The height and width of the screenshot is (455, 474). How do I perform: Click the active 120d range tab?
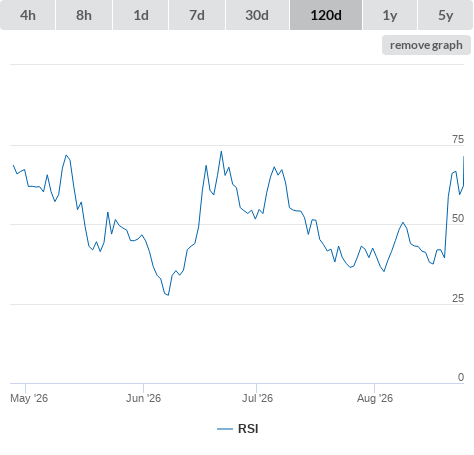pyautogui.click(x=326, y=15)
